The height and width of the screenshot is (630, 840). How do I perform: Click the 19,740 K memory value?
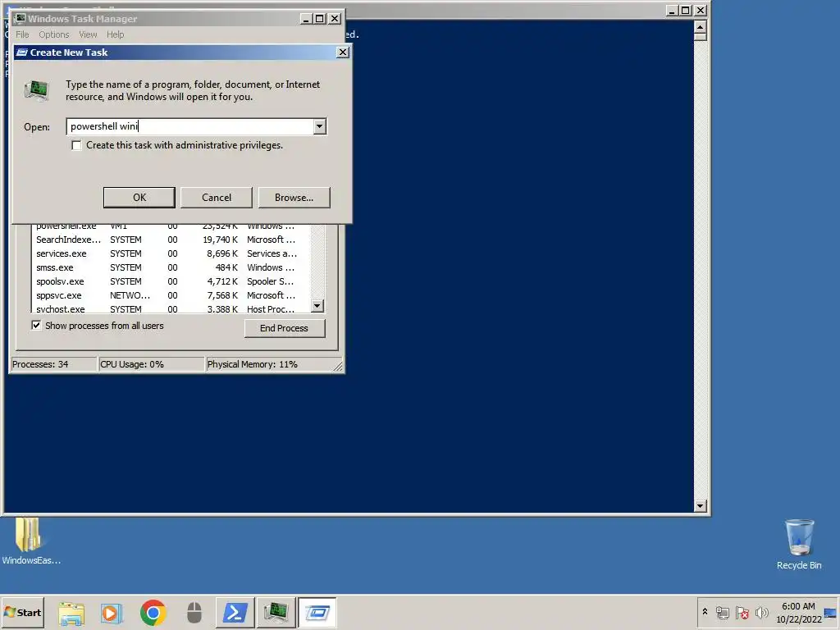[x=220, y=240]
